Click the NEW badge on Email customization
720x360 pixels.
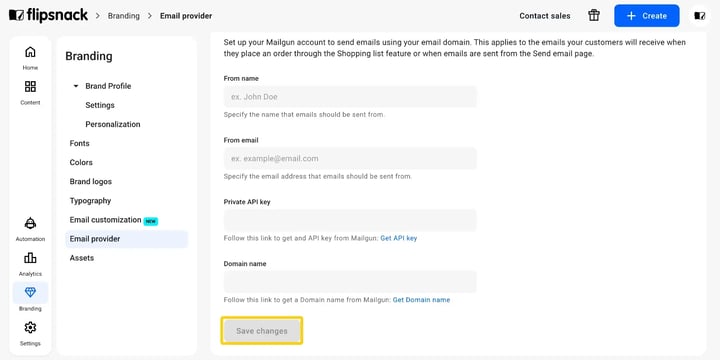[151, 221]
